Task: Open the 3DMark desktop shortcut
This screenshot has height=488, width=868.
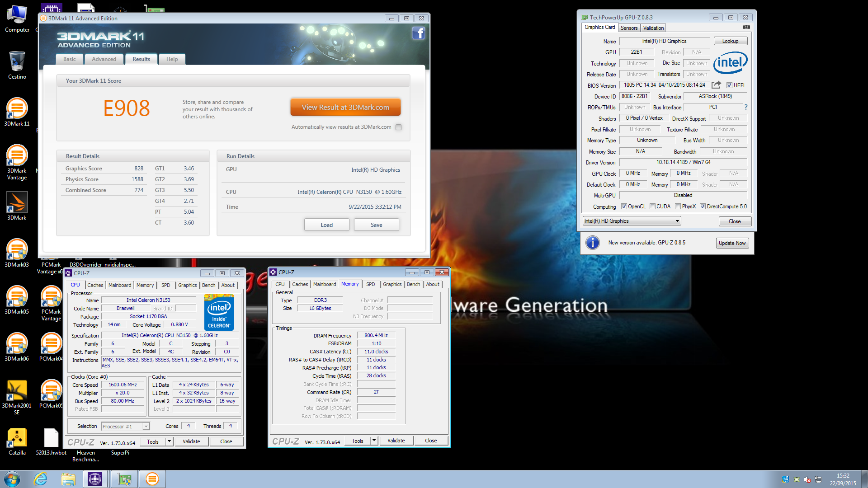Action: pyautogui.click(x=17, y=206)
